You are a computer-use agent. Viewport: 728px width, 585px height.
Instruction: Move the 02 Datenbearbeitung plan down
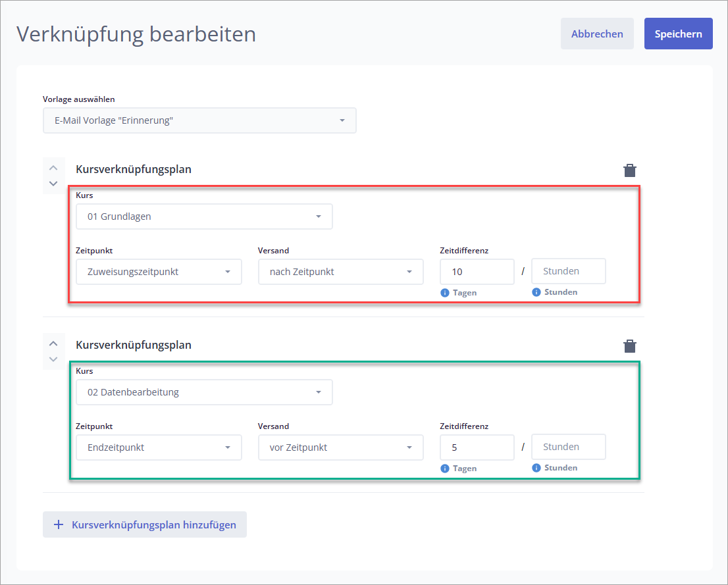pyautogui.click(x=53, y=359)
